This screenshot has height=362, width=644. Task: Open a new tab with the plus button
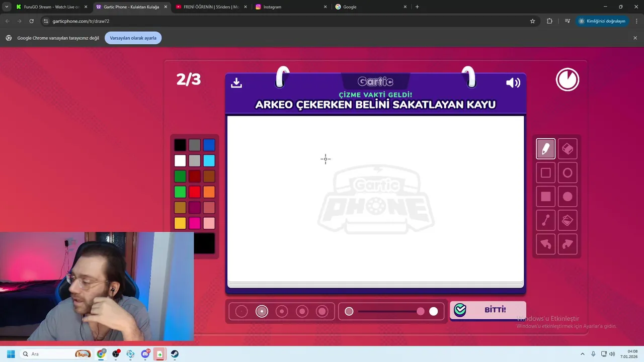[417, 7]
